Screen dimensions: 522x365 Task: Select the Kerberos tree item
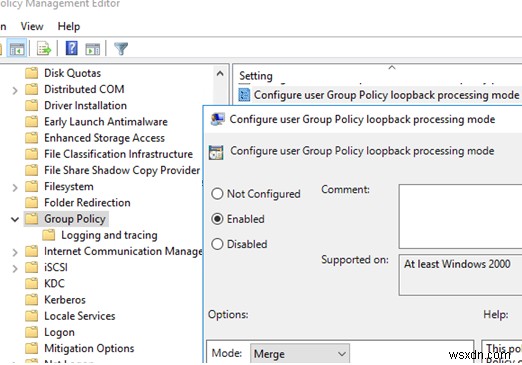click(65, 300)
